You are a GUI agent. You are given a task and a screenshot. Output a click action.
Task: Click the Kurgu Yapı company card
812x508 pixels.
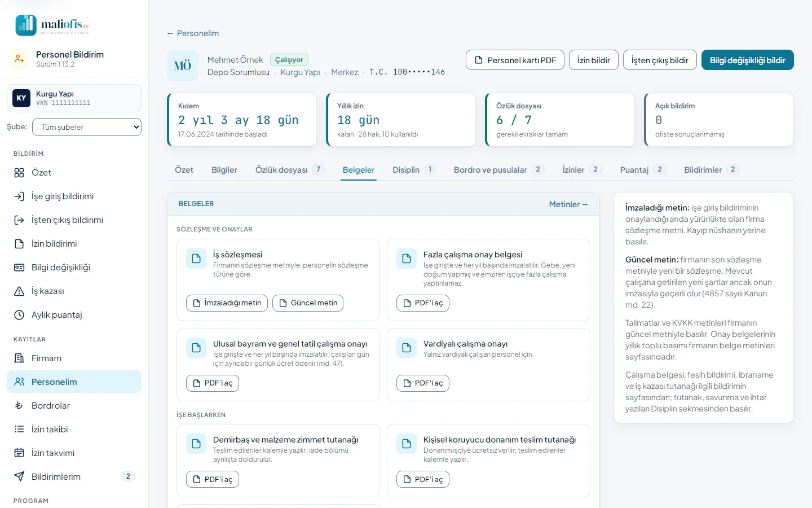[x=74, y=98]
